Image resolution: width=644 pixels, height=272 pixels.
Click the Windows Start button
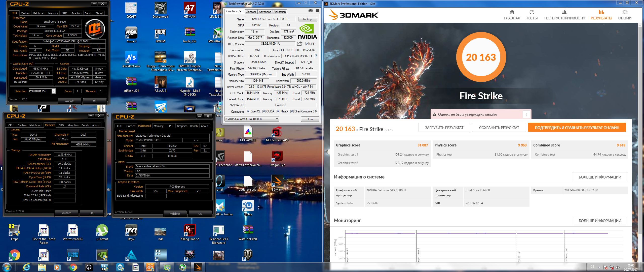(x=7, y=267)
